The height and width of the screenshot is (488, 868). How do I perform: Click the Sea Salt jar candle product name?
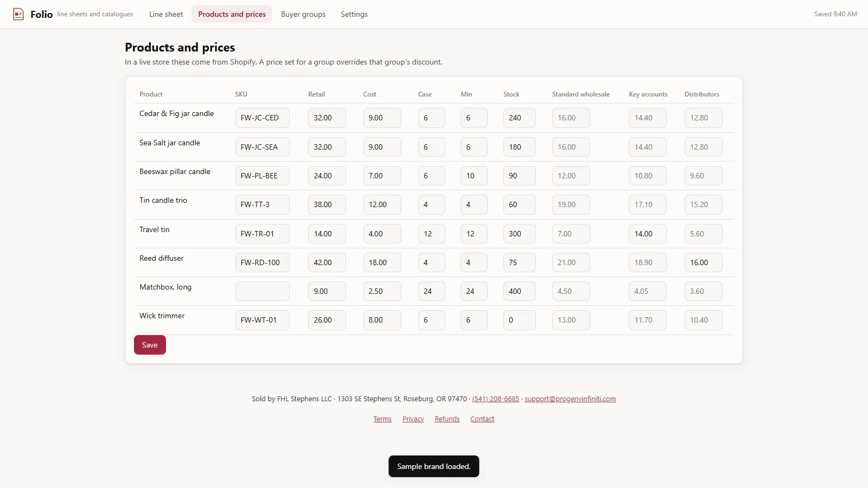click(x=170, y=143)
